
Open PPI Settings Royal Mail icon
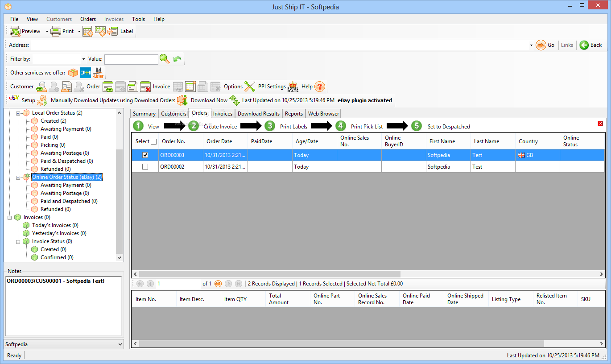pos(293,87)
